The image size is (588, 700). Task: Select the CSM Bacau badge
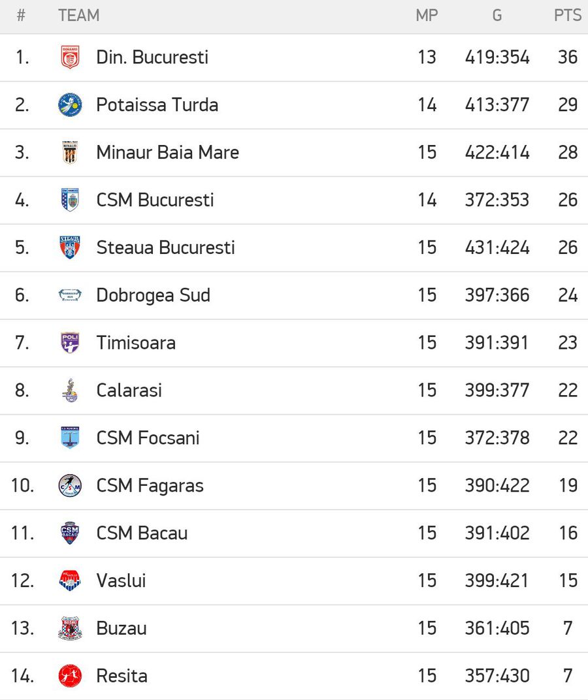coord(70,533)
